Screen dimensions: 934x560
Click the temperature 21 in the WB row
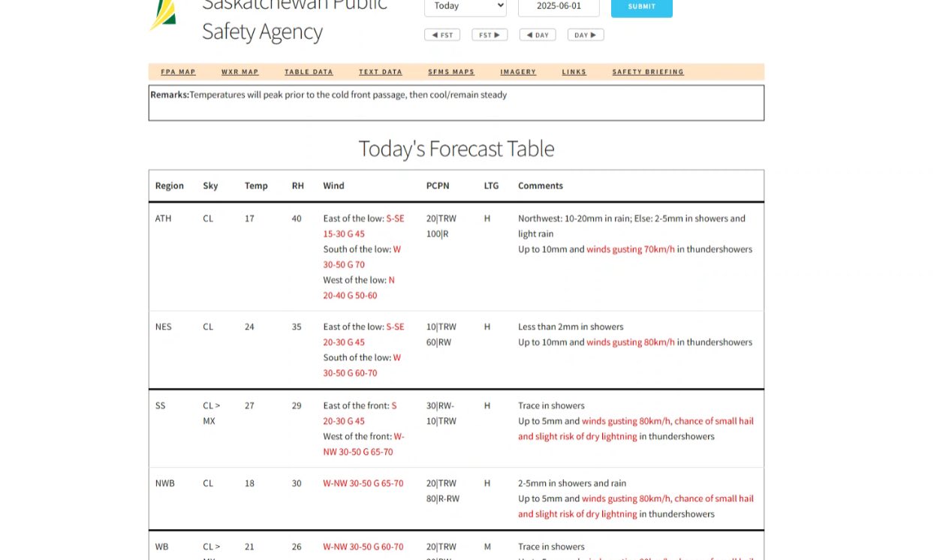(249, 547)
